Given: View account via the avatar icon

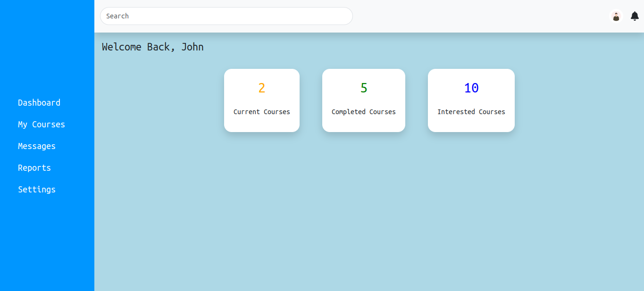Looking at the screenshot, I should point(616,16).
